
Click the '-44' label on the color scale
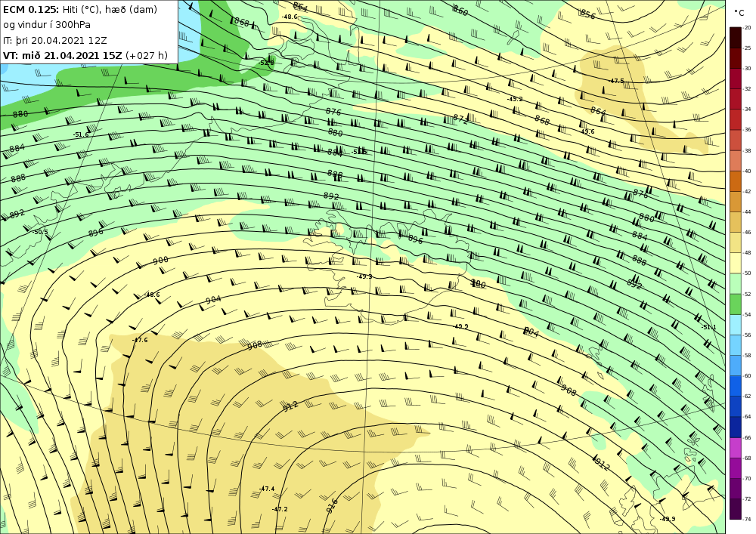point(748,212)
